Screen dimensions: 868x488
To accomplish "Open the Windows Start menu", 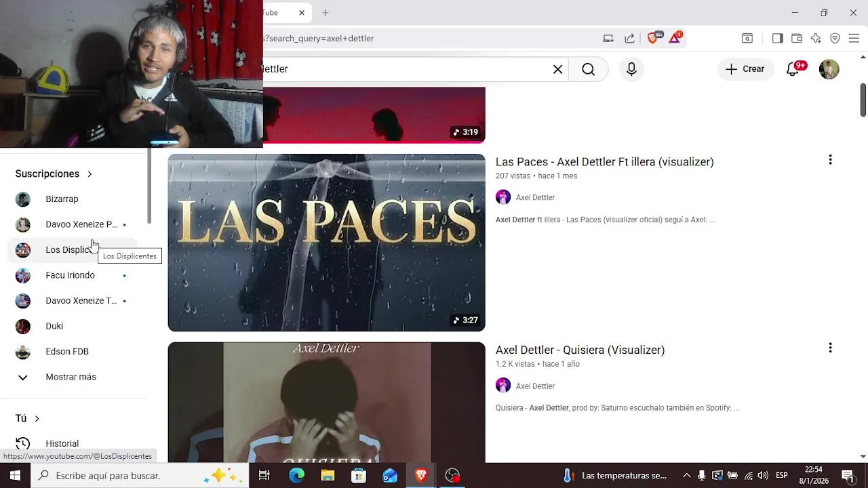I will coord(15,476).
